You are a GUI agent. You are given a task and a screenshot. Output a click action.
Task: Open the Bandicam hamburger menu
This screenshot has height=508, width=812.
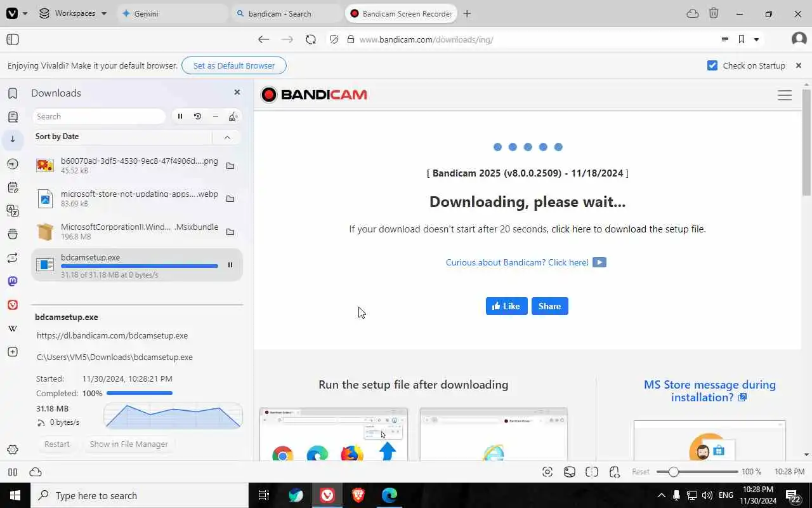[x=785, y=95]
